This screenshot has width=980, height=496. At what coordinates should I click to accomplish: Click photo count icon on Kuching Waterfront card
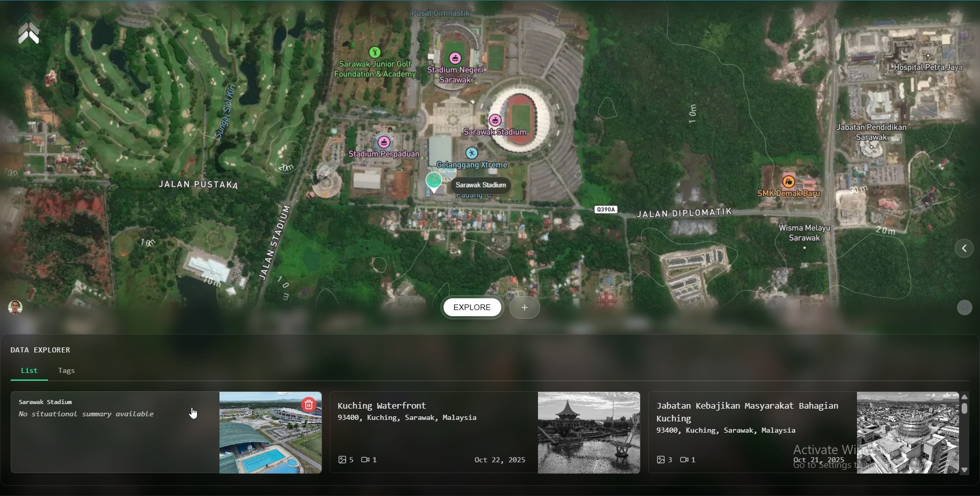pos(342,459)
